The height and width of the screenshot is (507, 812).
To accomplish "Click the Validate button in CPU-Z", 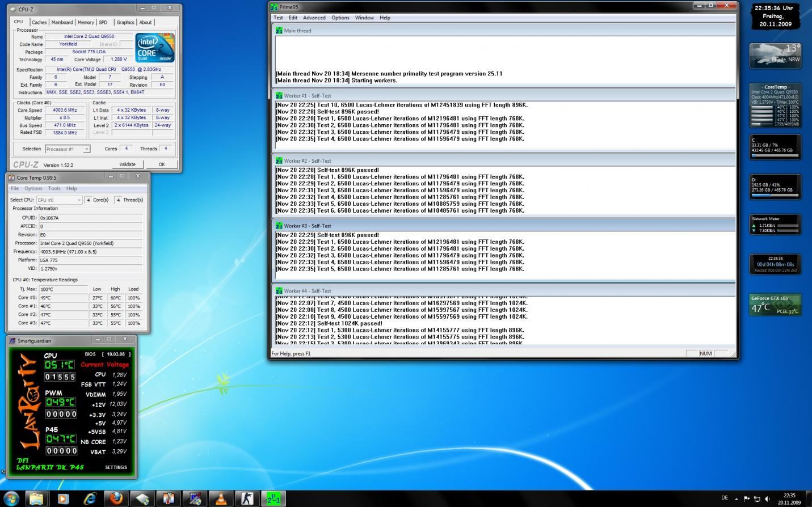I will (127, 164).
